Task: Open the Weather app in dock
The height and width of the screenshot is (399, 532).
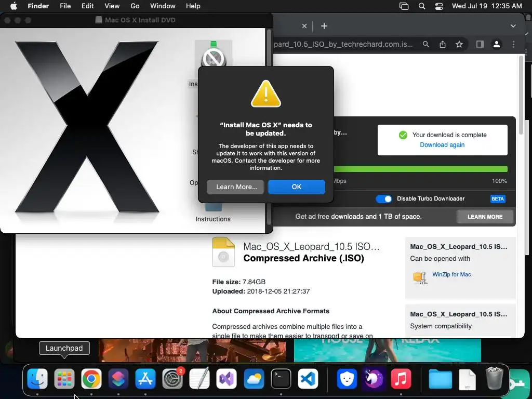Action: click(254, 379)
